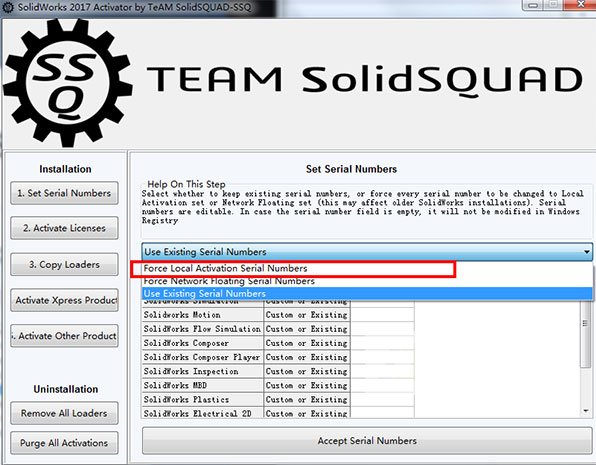Click the 'Activate Other Product' button
Viewport: 596px width, 465px height.
pos(64,336)
